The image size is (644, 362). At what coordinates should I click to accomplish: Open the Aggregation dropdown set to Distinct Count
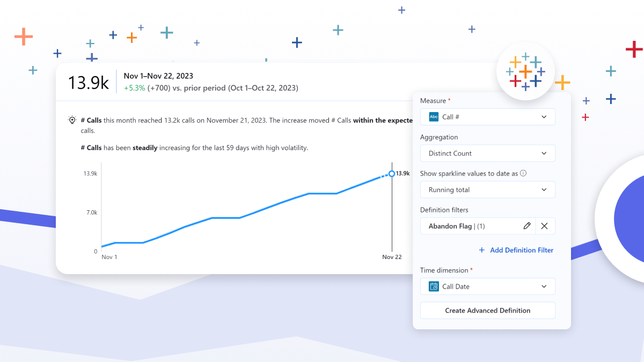(487, 153)
